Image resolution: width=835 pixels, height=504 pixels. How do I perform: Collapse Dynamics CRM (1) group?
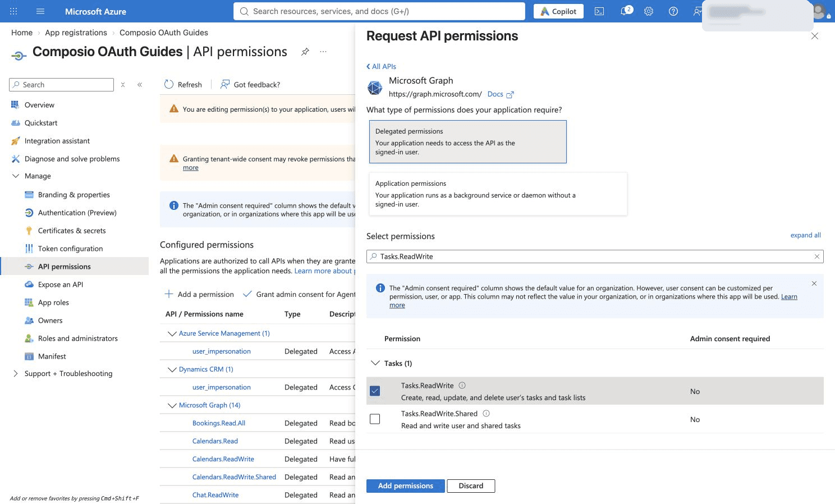[172, 369]
